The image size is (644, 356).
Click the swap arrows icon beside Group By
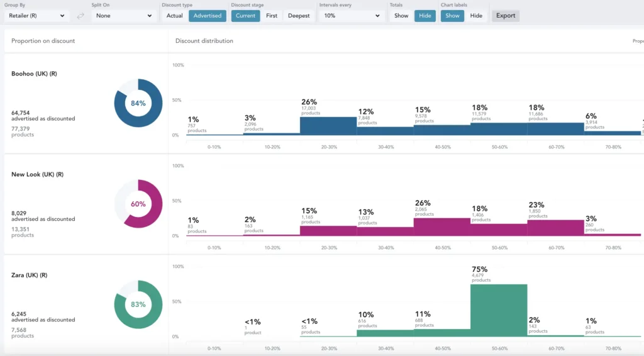[x=80, y=16]
